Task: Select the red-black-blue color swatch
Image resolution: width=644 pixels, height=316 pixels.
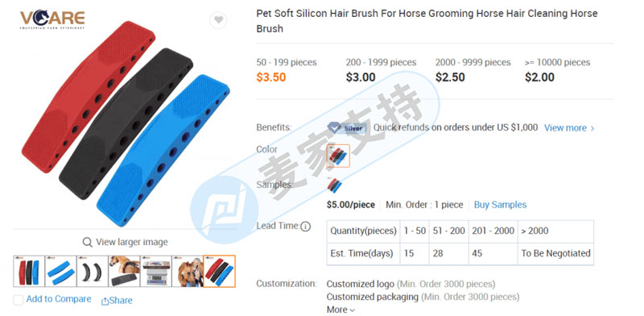Action: click(338, 156)
